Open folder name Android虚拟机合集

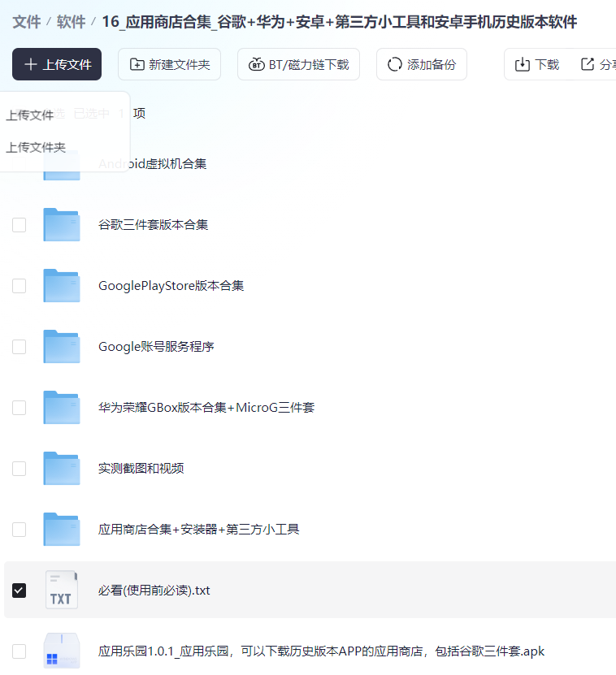(153, 164)
